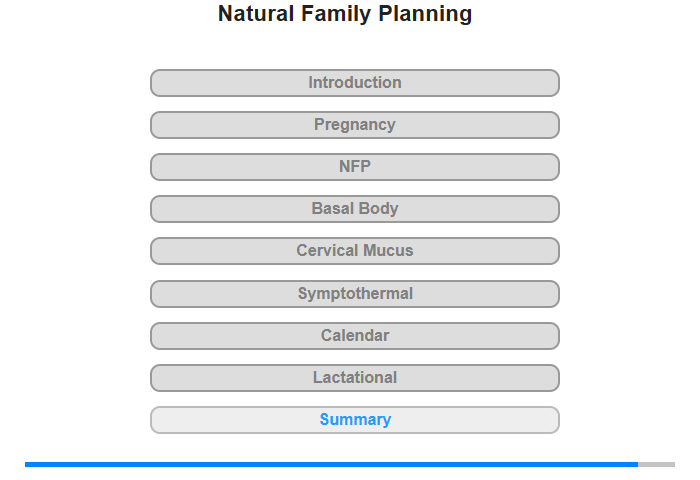Open the Calendar method section
Viewport: 700px width, 480px height.
[x=355, y=336]
